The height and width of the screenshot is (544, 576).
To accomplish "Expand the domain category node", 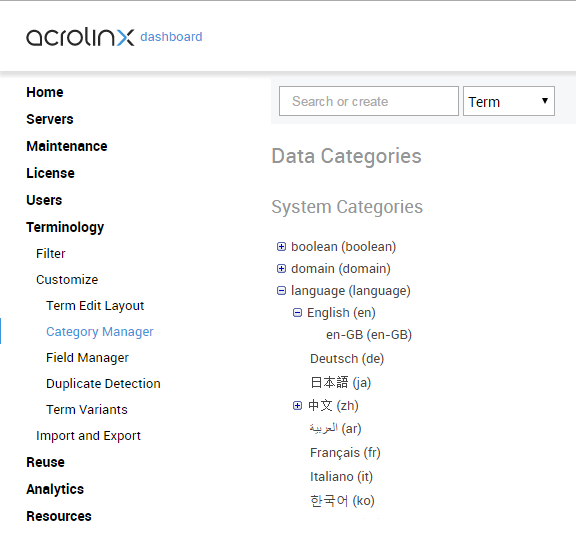I will pyautogui.click(x=281, y=269).
